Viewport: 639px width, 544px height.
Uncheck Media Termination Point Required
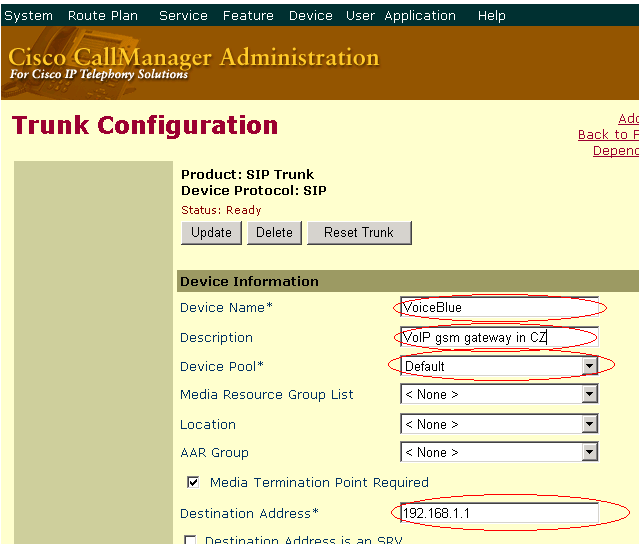click(193, 482)
